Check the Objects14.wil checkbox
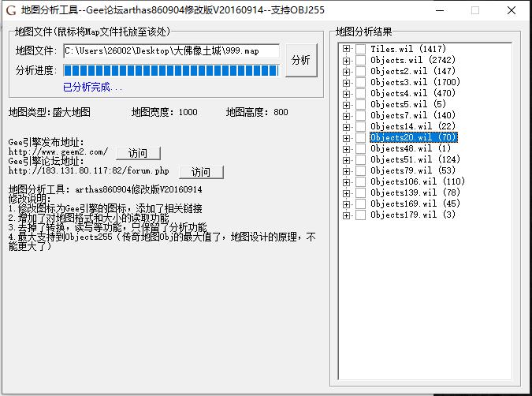The width and height of the screenshot is (532, 396). 360,127
